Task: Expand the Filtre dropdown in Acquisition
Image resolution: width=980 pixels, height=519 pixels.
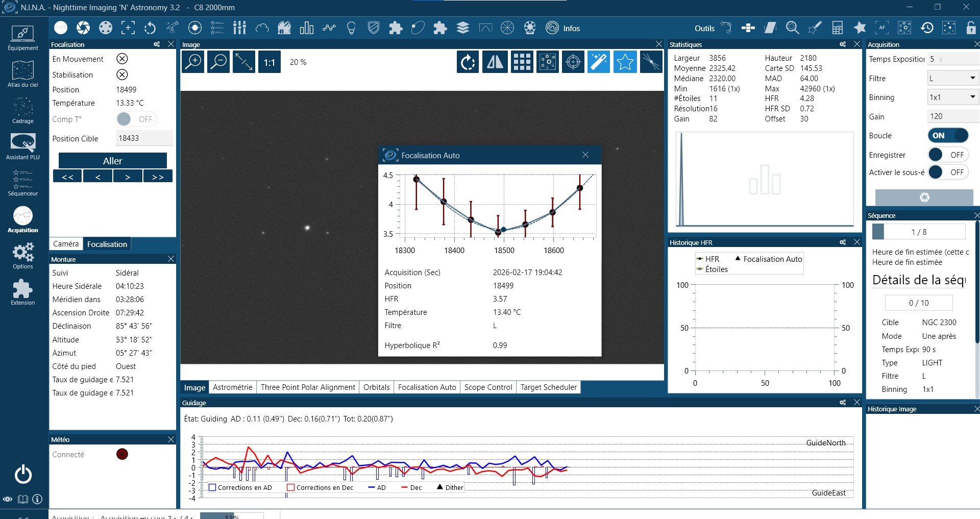Action: point(952,78)
